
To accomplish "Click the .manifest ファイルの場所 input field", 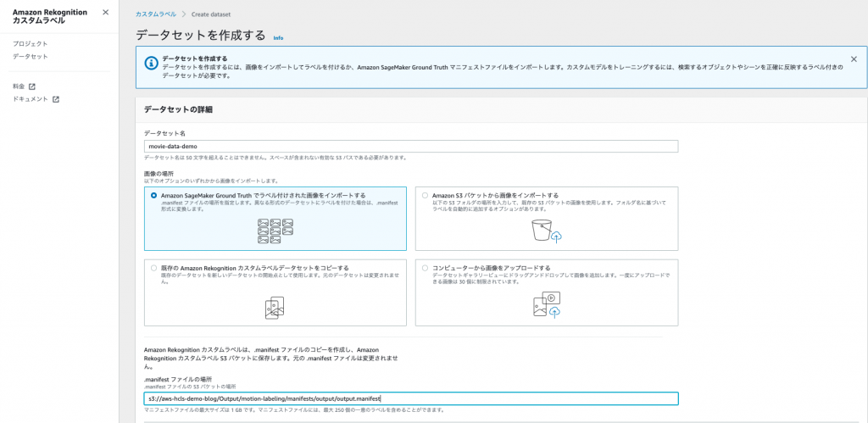I will [411, 398].
